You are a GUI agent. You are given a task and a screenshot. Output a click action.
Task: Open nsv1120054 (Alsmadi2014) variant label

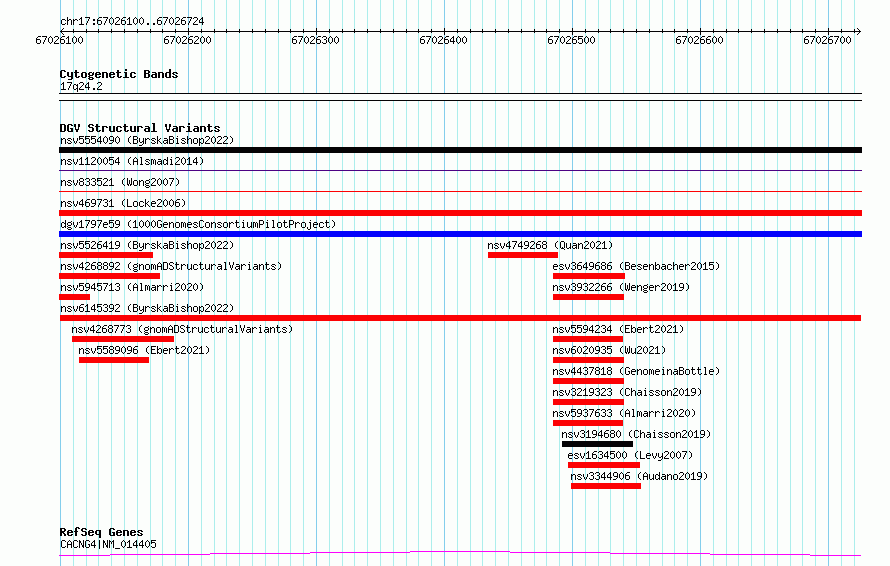(x=132, y=161)
